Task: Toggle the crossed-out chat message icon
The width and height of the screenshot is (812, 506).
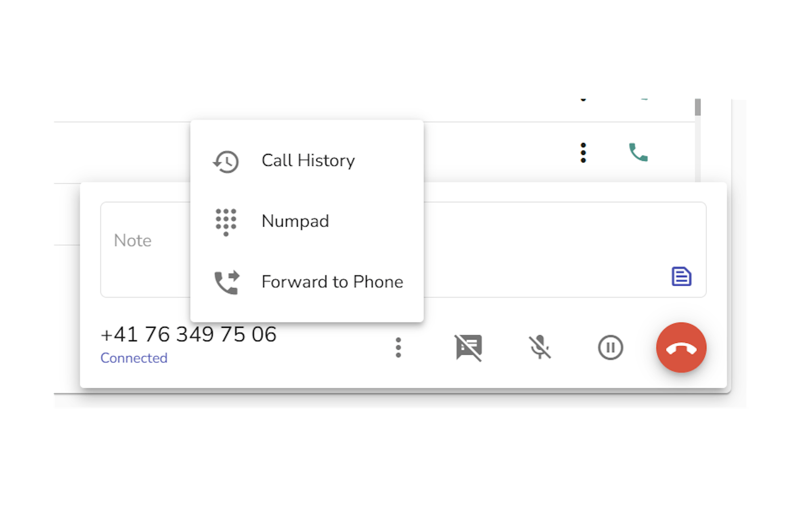Action: tap(469, 348)
